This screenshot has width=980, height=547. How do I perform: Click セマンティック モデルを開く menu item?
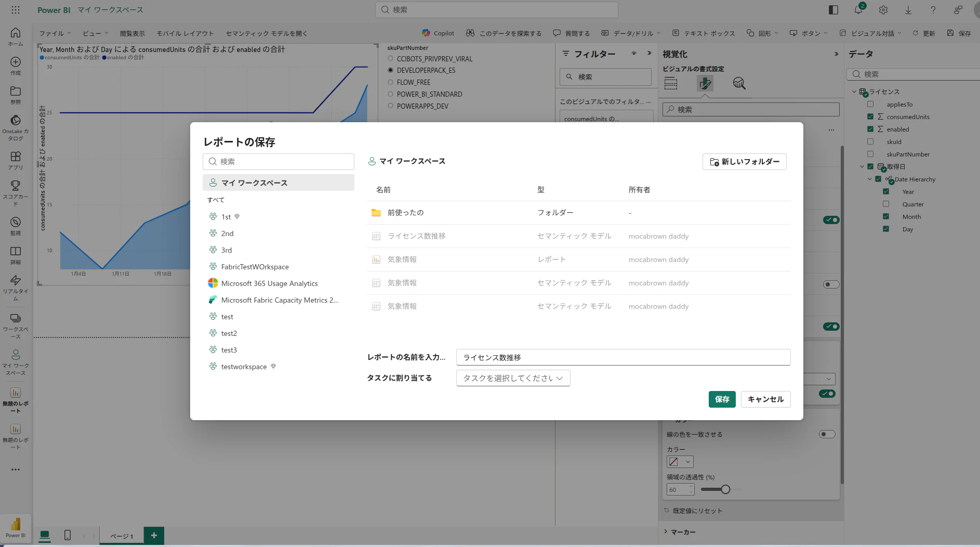267,33
